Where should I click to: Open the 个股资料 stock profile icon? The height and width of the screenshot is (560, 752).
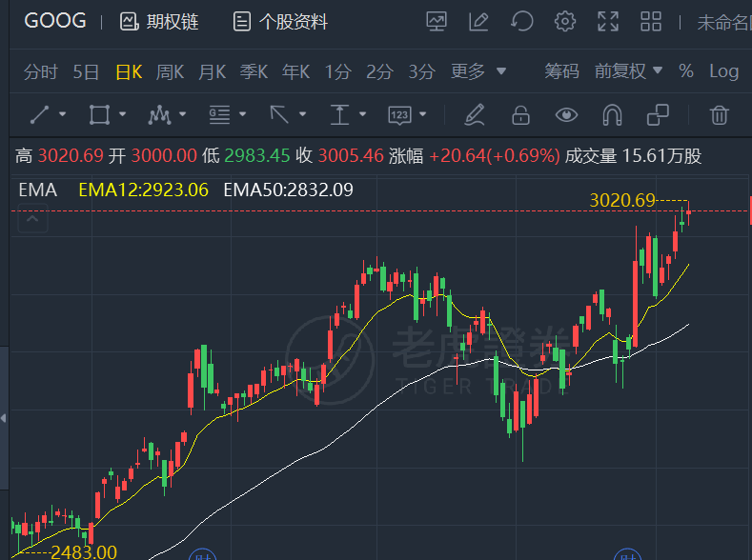[242, 22]
